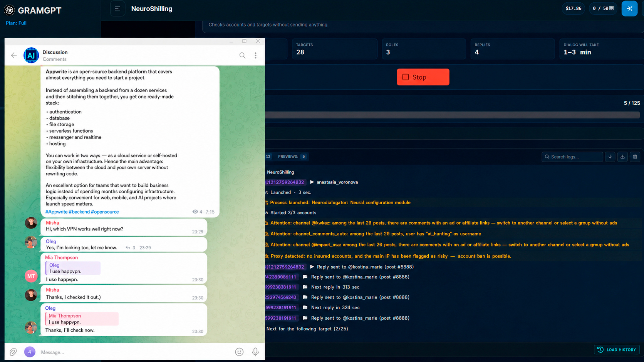Viewport: 644px width, 362px height.
Task: Click the 0 / 50 counter badge
Action: click(603, 8)
